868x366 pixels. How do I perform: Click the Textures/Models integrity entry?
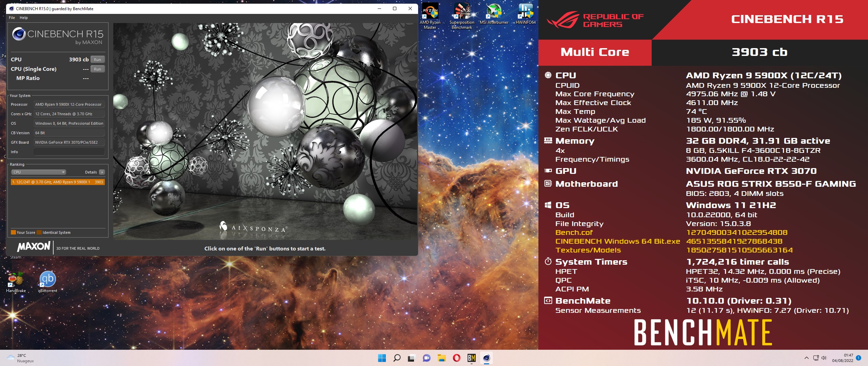[588, 250]
